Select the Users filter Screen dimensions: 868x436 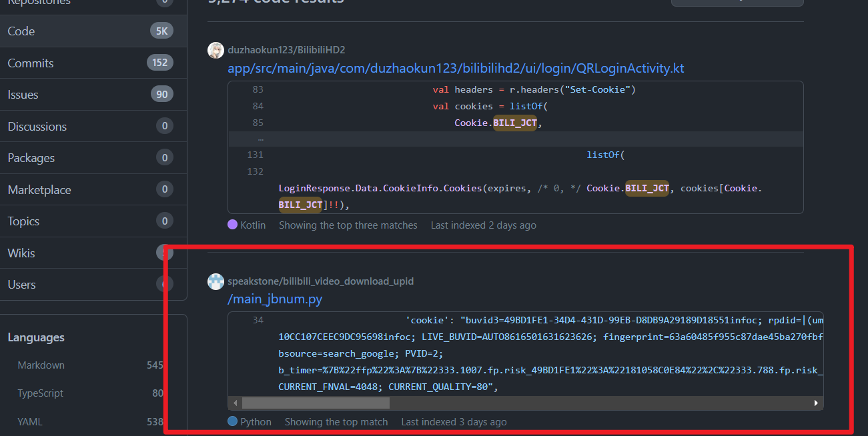click(93, 285)
